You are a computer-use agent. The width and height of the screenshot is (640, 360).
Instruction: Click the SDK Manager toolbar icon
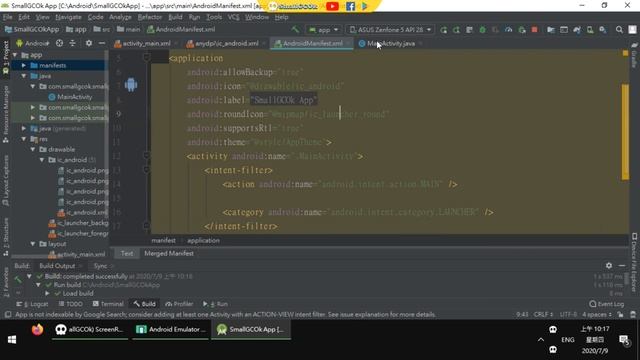[602, 30]
